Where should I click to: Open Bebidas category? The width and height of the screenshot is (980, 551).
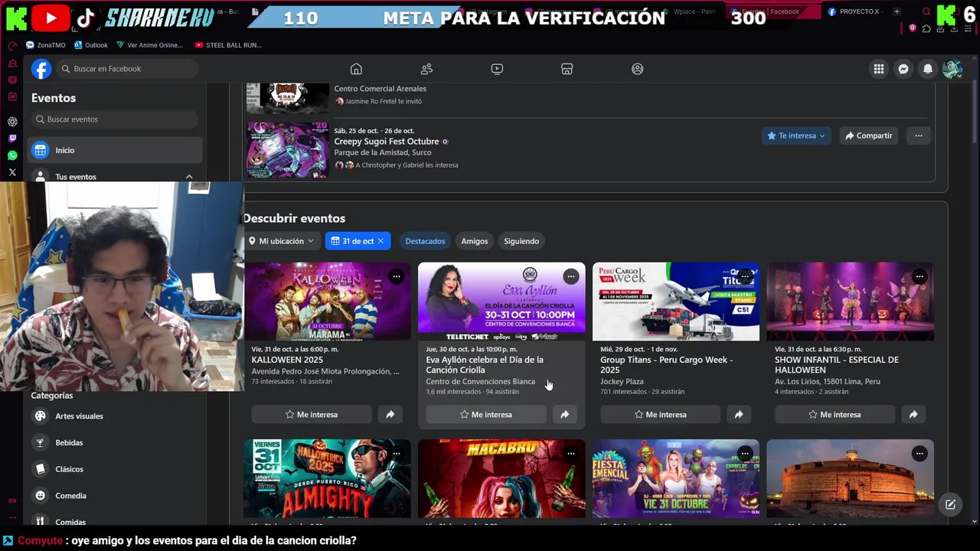click(115, 442)
